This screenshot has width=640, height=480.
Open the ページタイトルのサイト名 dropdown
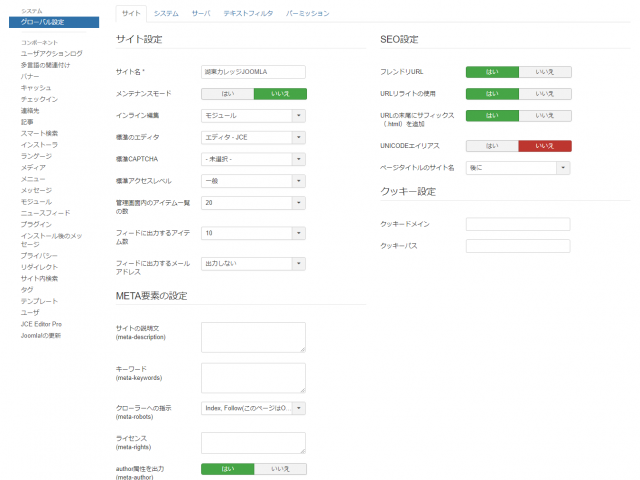point(518,168)
